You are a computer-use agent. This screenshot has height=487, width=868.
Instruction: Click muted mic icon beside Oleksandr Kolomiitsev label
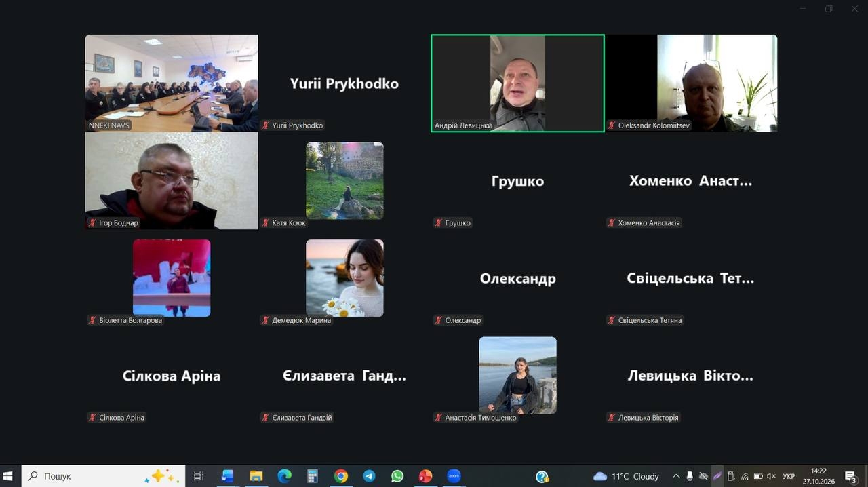[612, 125]
